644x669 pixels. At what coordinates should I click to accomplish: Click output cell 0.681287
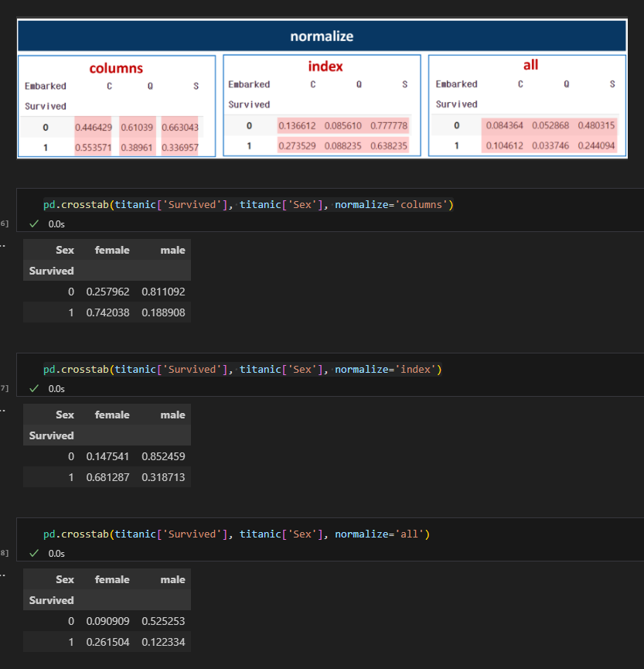(x=108, y=477)
